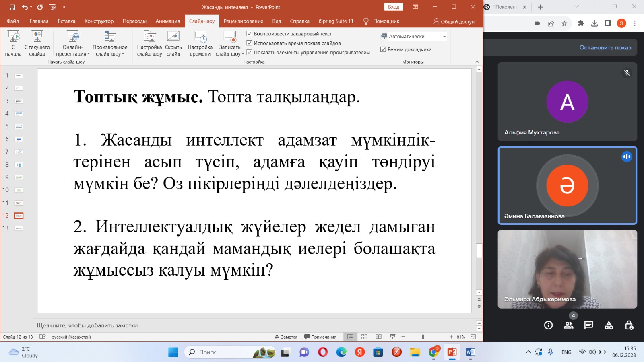Show Meet participants list icon
The height and width of the screenshot is (362, 644).
568,325
